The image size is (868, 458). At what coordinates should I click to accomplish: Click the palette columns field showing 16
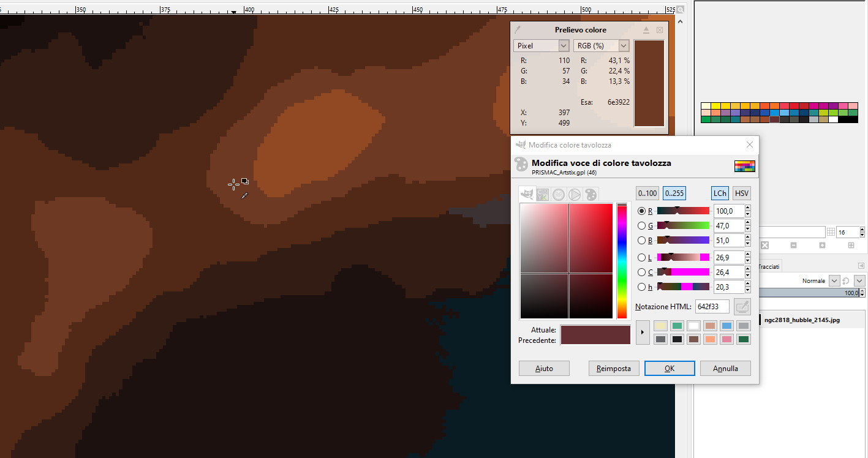pyautogui.click(x=848, y=232)
